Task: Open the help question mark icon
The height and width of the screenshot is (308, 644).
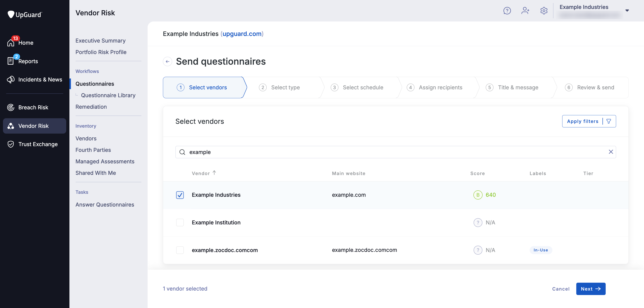Action: (507, 11)
